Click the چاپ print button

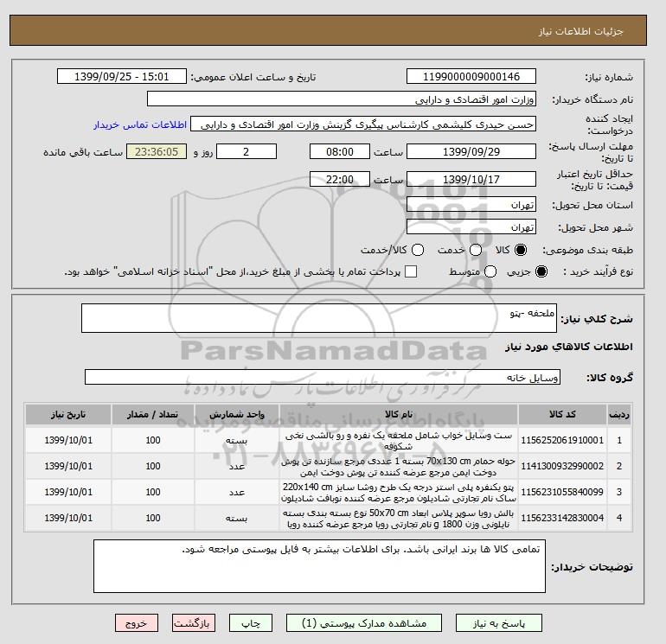pyautogui.click(x=251, y=623)
